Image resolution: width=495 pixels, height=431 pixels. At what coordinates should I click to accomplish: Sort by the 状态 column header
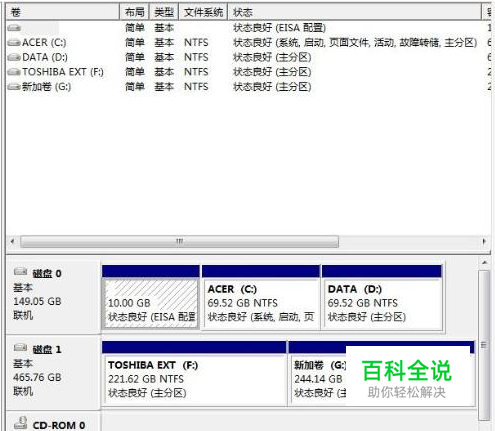(x=355, y=12)
